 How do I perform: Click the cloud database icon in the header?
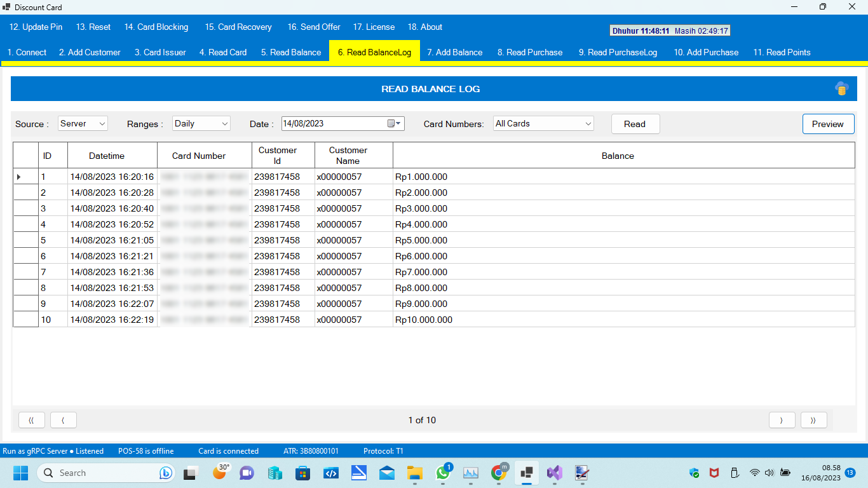coord(841,88)
